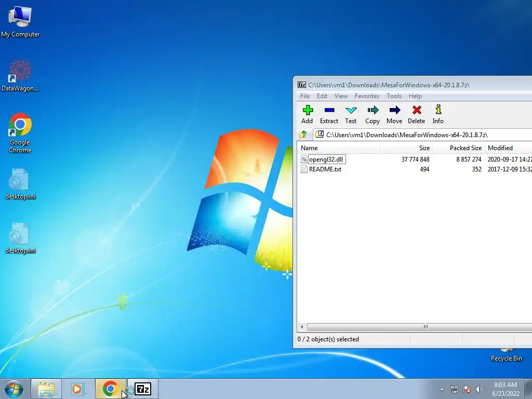The height and width of the screenshot is (399, 532).
Task: Open Windows Explorer from the taskbar
Action: [46, 389]
